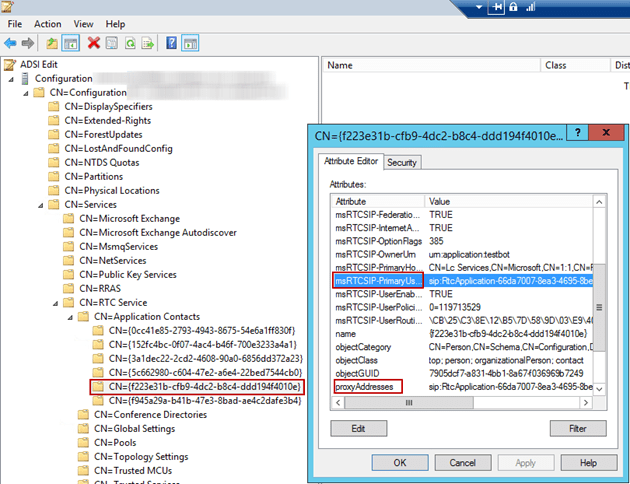Switch to the Security tab
The image size is (630, 484).
402,162
